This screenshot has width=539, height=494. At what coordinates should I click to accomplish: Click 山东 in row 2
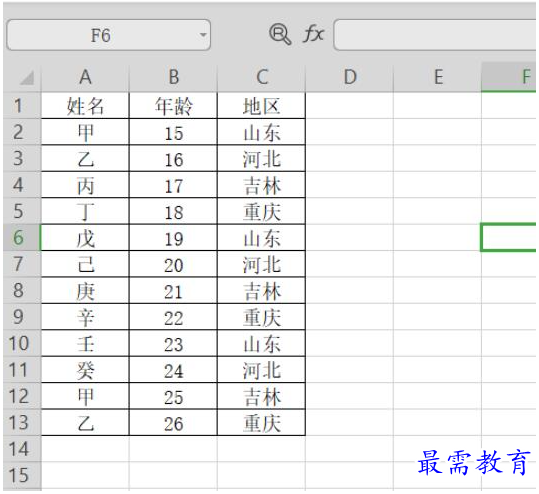(x=262, y=132)
